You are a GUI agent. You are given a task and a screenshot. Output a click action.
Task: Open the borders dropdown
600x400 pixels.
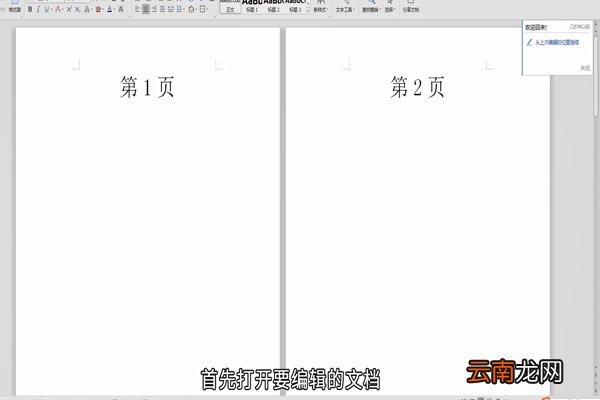204,9
